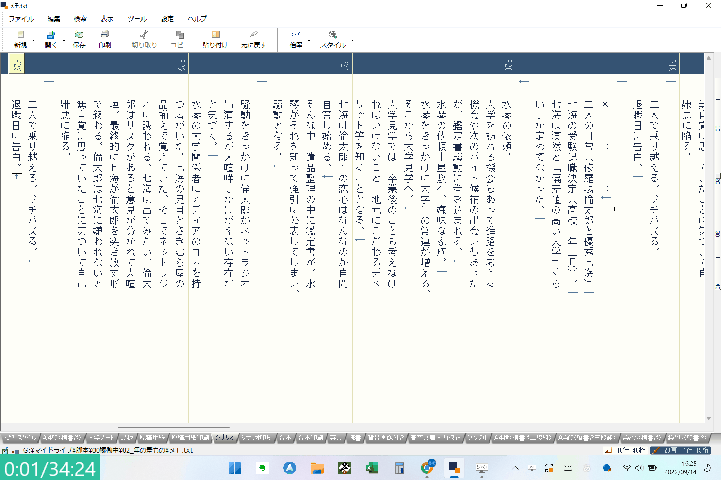This screenshot has width=721, height=480.
Task: Click the 元に戻す (Undo) toolbar icon
Action: 253,39
